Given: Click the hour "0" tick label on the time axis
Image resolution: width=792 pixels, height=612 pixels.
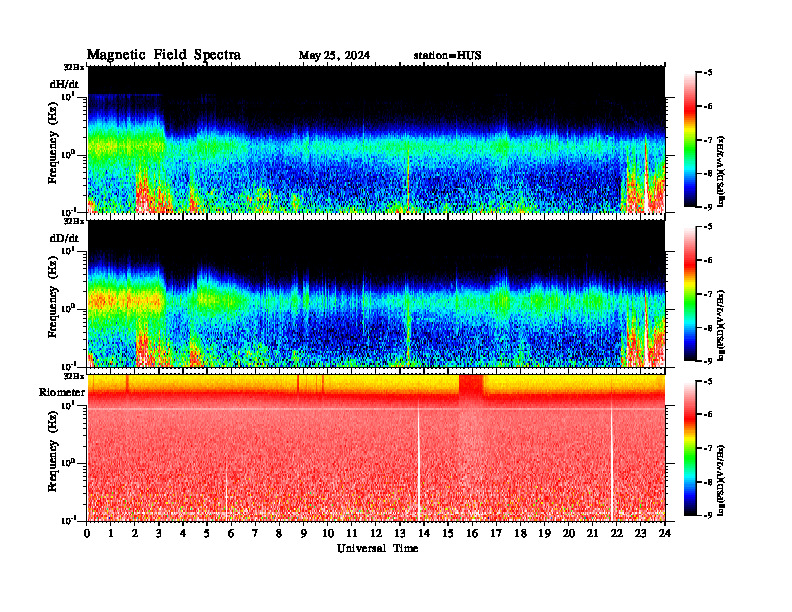Looking at the screenshot, I should pos(87,533).
